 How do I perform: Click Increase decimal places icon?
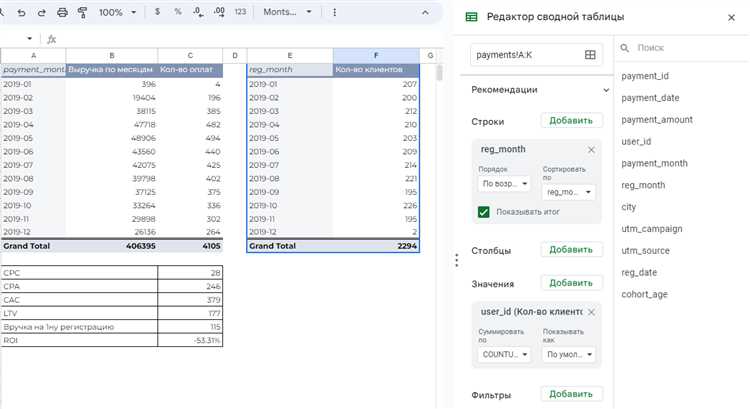pyautogui.click(x=220, y=12)
